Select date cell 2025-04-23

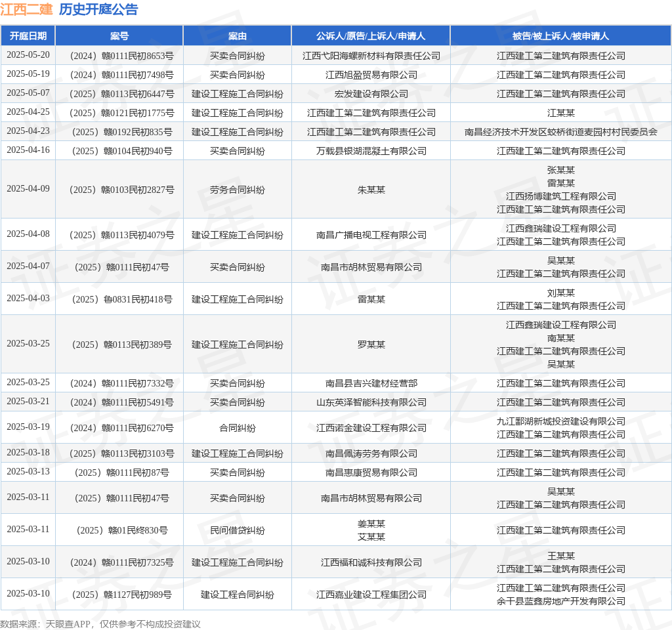click(28, 131)
